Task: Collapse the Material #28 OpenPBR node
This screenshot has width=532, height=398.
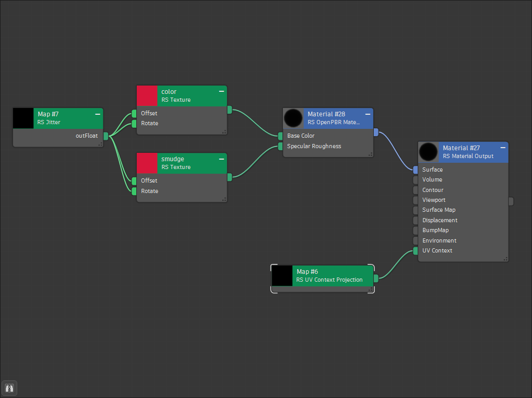Action: (x=368, y=114)
